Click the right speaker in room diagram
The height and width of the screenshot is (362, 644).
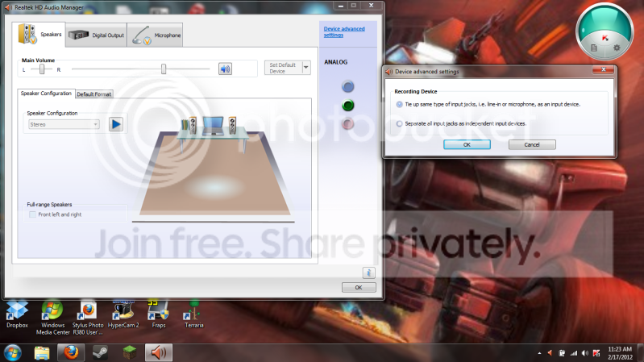pos(232,124)
